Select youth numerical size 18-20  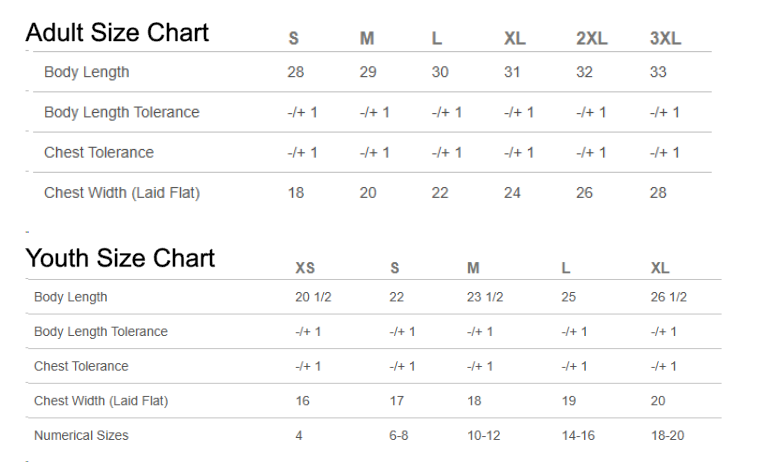point(667,435)
